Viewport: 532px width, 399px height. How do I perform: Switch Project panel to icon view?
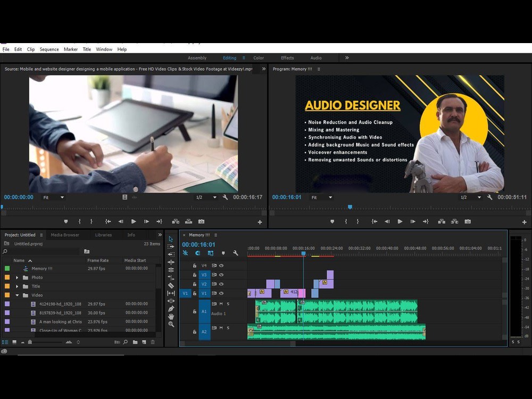(x=14, y=342)
